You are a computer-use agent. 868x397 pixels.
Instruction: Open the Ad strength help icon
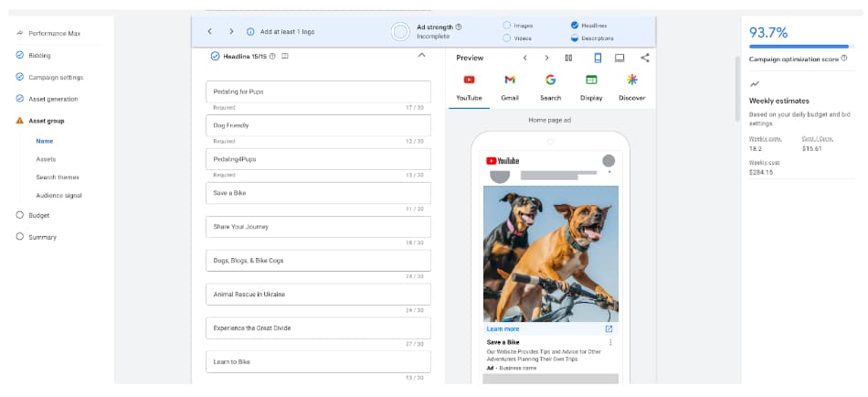click(459, 27)
